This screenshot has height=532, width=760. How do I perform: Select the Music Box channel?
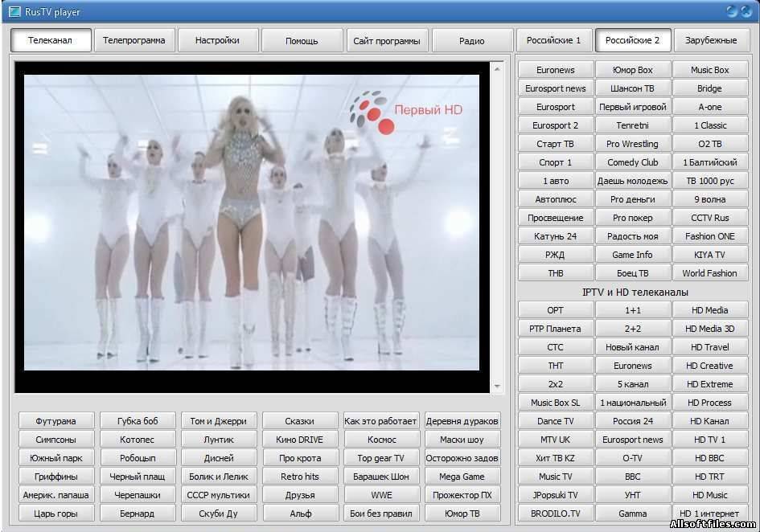coord(709,70)
